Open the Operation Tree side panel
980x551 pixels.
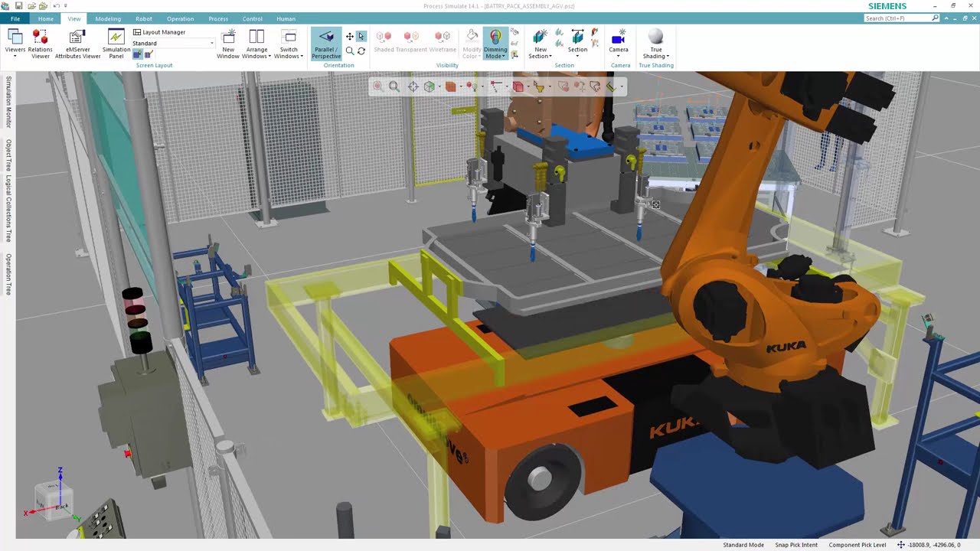point(8,274)
